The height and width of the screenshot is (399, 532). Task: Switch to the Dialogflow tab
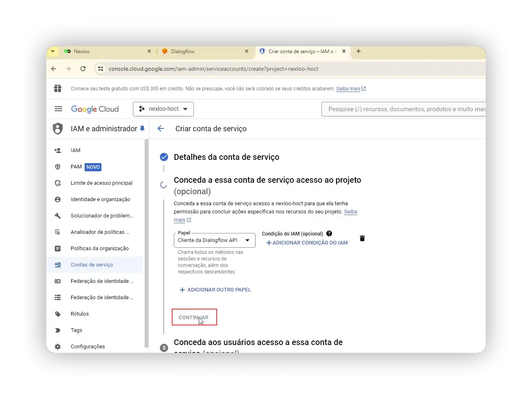point(204,52)
